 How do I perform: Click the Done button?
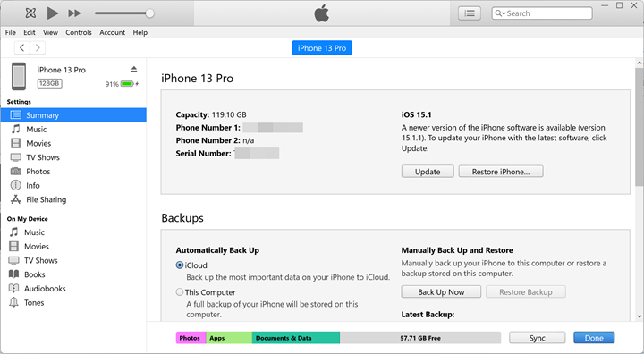[594, 338]
